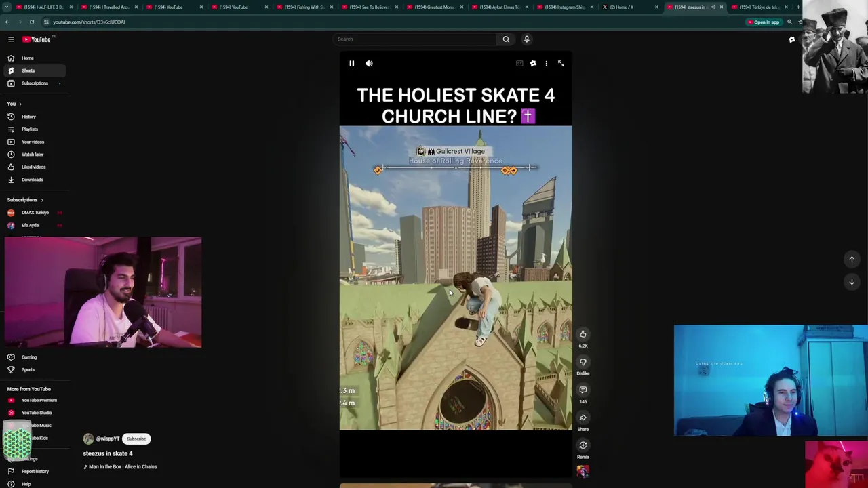This screenshot has height=488, width=868.
Task: Click the YouTube Studio icon
Action: 11,413
